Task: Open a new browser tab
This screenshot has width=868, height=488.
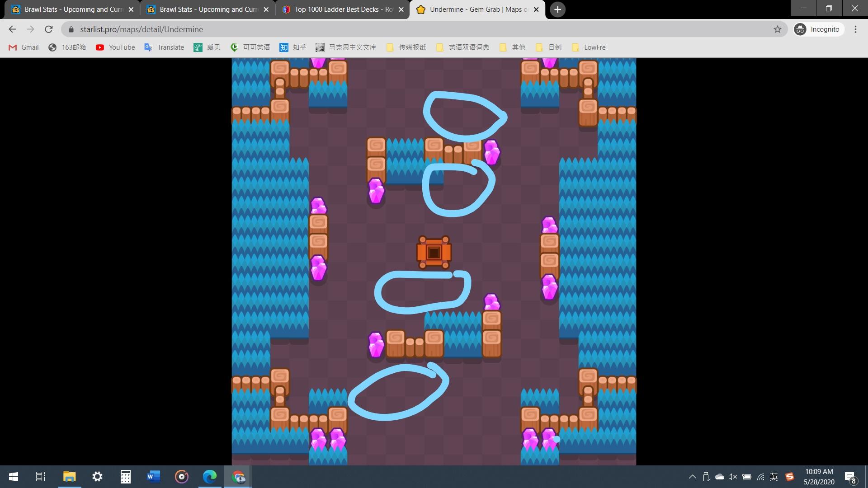Action: (557, 9)
